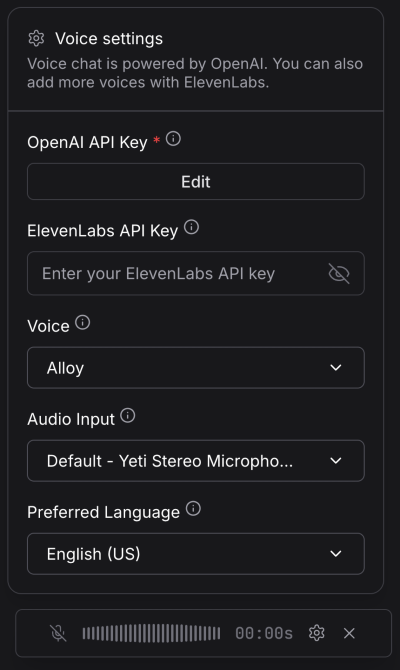Close the voice chat bar with X
Viewport: 400px width, 670px height.
349,633
